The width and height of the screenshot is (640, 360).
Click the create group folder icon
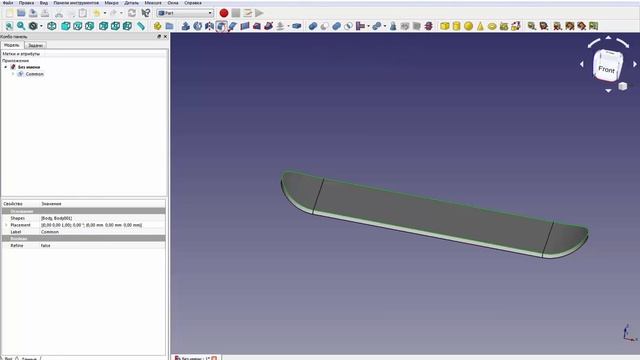click(169, 26)
